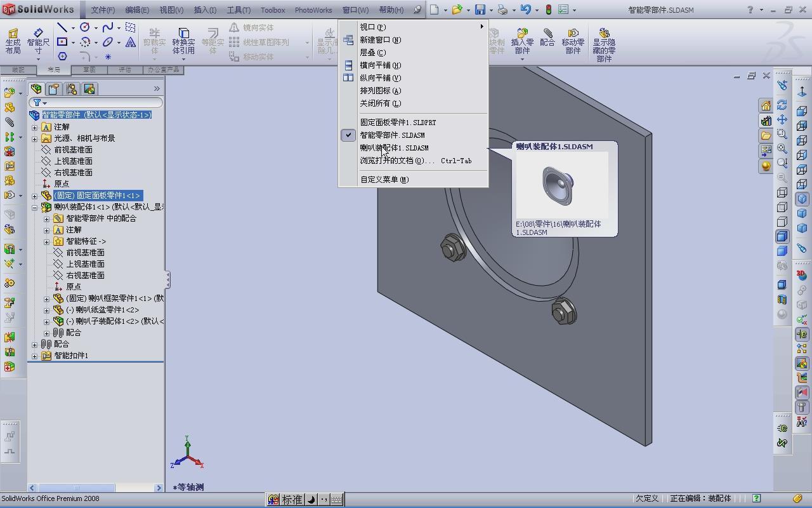The width and height of the screenshot is (812, 508).
Task: Click the 配合 Mate paperclip tool
Action: pyautogui.click(x=547, y=38)
